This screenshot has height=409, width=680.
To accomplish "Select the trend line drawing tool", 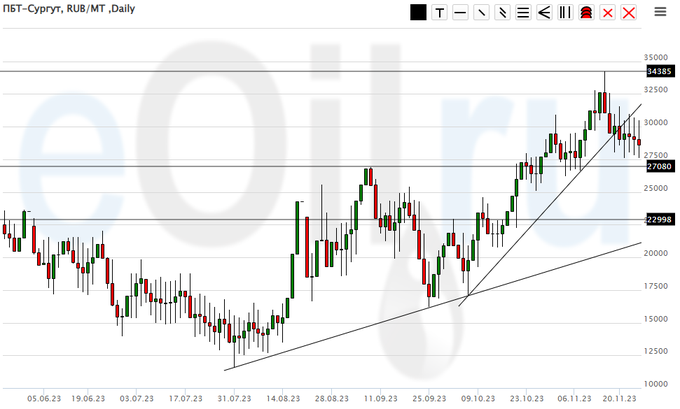I will click(481, 13).
